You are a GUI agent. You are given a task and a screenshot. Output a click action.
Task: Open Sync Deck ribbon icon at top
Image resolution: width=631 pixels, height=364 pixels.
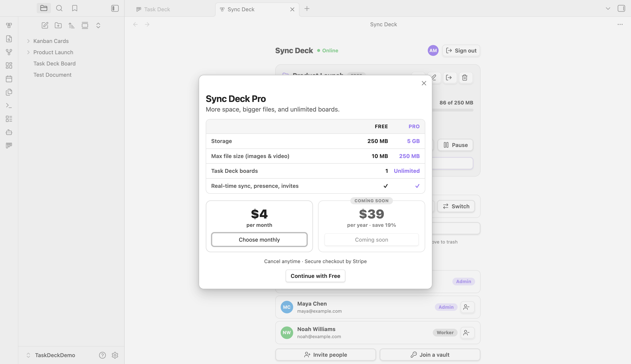(x=9, y=25)
